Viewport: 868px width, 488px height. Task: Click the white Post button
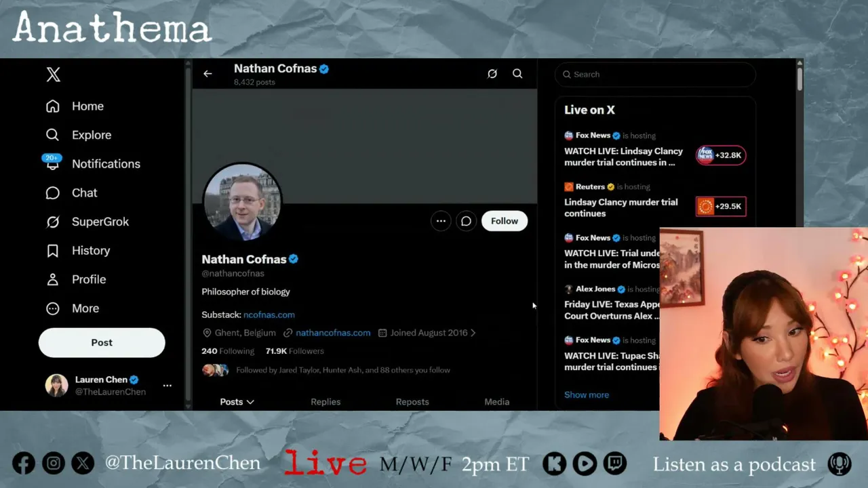coord(102,343)
